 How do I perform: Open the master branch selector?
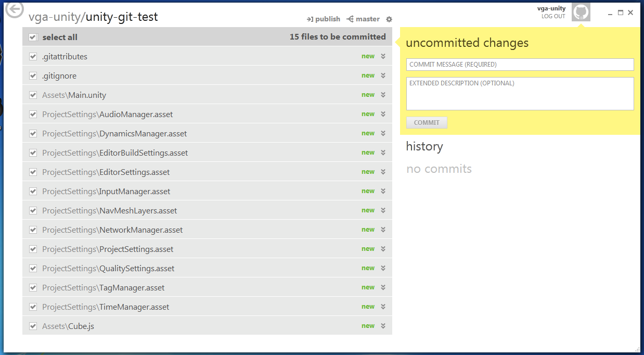(x=363, y=19)
